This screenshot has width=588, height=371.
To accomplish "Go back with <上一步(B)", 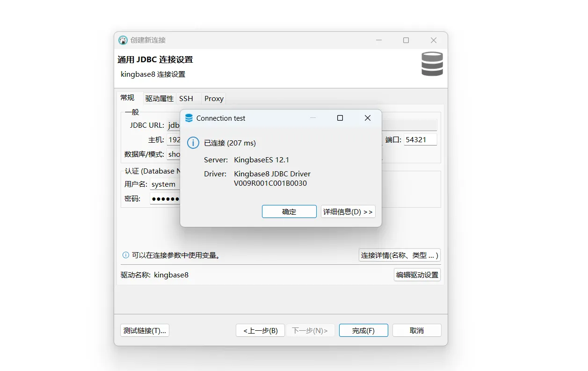I will tap(261, 330).
